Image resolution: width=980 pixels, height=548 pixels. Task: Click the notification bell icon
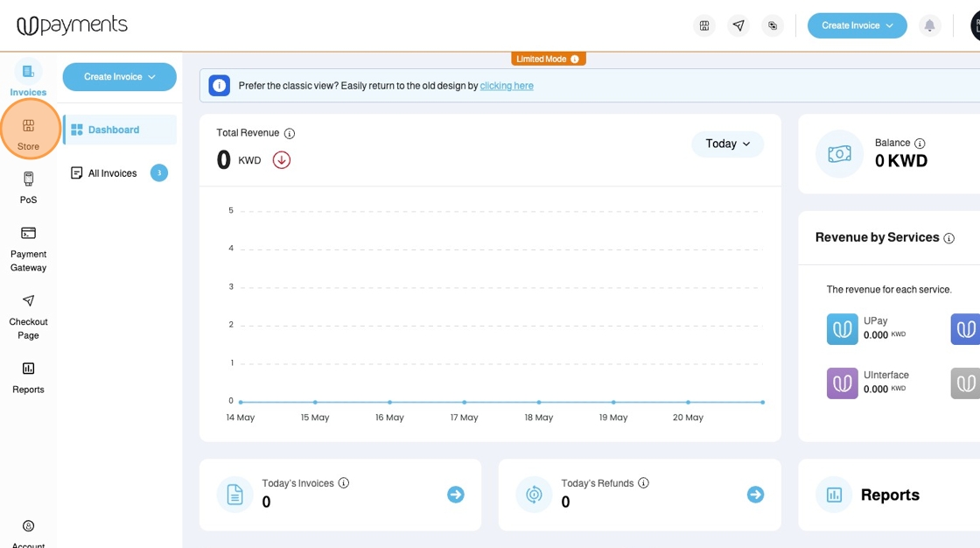[x=929, y=25]
